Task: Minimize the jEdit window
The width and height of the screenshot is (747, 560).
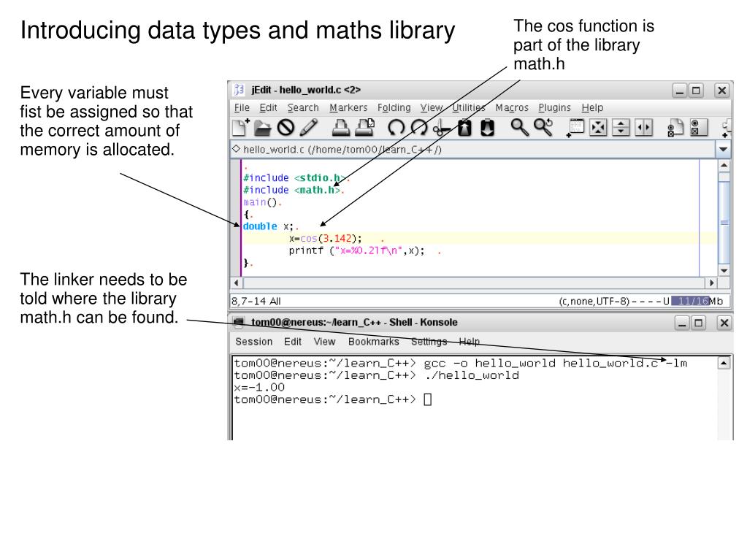Action: click(680, 90)
